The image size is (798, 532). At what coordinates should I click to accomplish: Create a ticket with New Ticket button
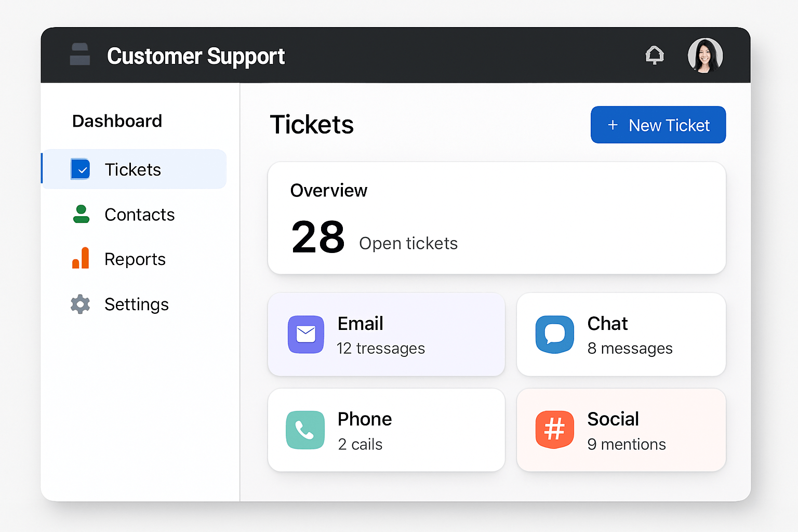point(658,125)
